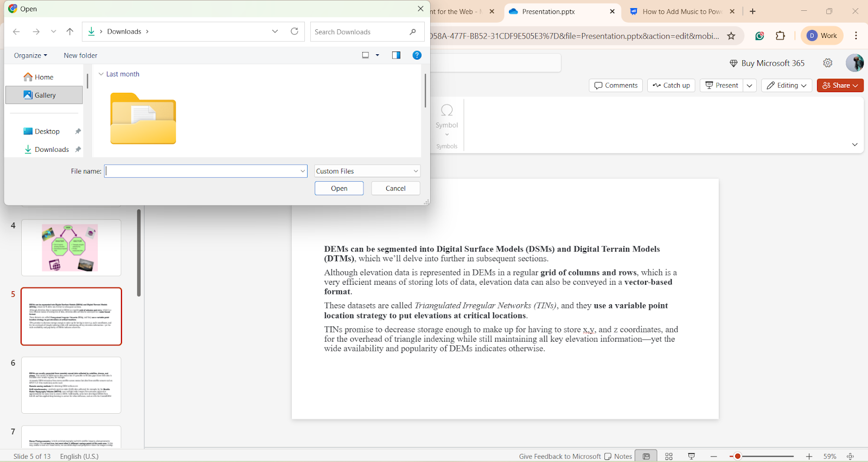
Task: Collapse the Last month group
Action: [101, 74]
